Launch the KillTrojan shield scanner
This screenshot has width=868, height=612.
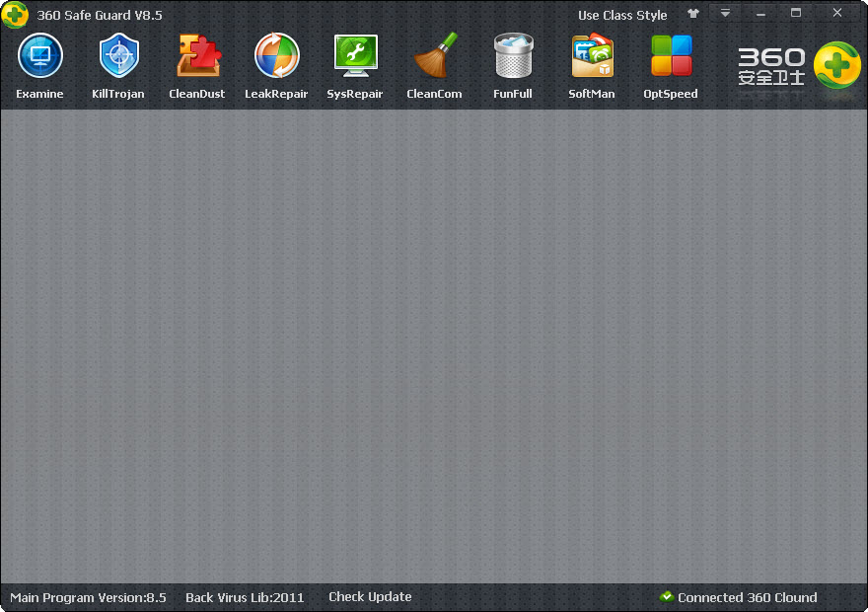click(118, 66)
